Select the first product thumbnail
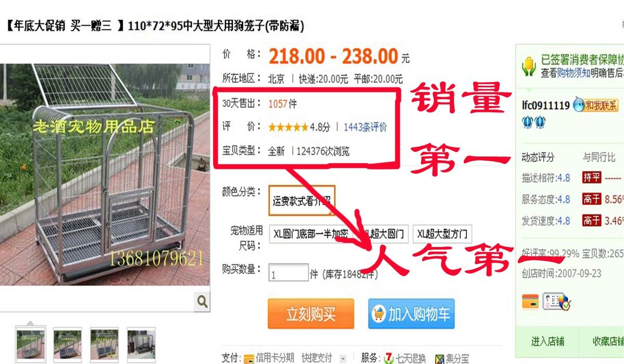The width and height of the screenshot is (624, 364). [x=31, y=344]
